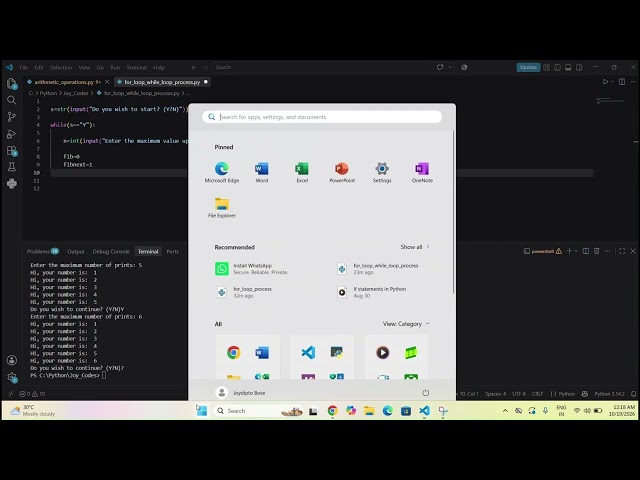Open the Python view in activity bar
This screenshot has width=640, height=480.
11,183
